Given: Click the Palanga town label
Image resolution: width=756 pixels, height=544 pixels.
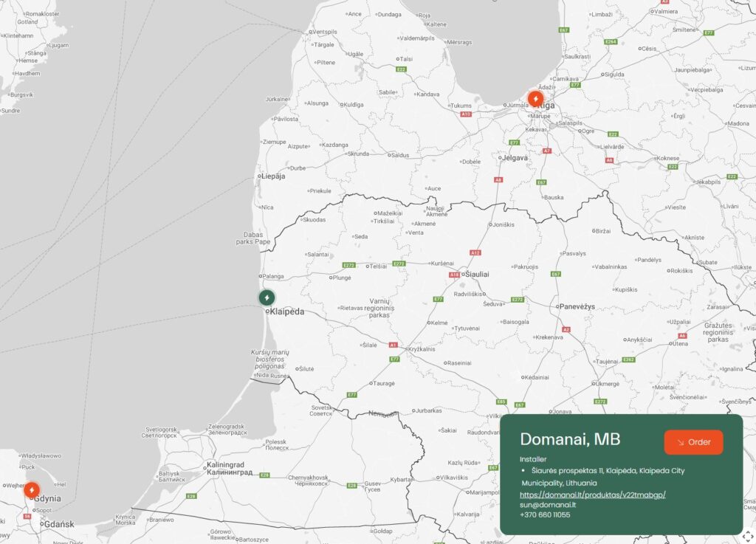Looking at the screenshot, I should click(273, 277).
